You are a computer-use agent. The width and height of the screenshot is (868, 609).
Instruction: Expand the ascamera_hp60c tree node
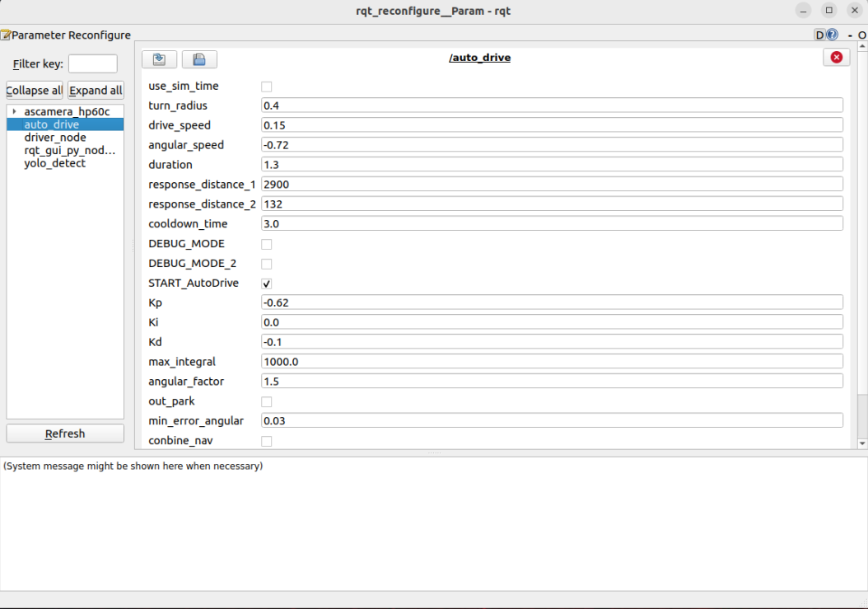(x=14, y=111)
